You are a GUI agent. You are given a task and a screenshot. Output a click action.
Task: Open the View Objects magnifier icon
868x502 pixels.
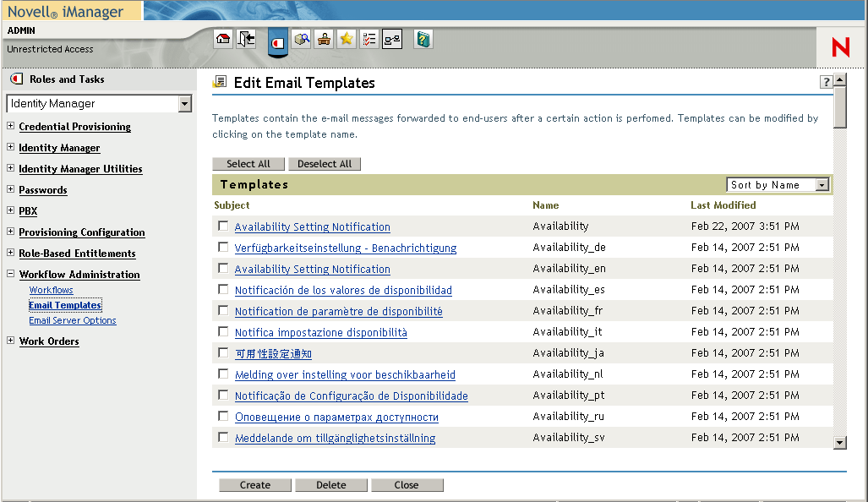(301, 39)
